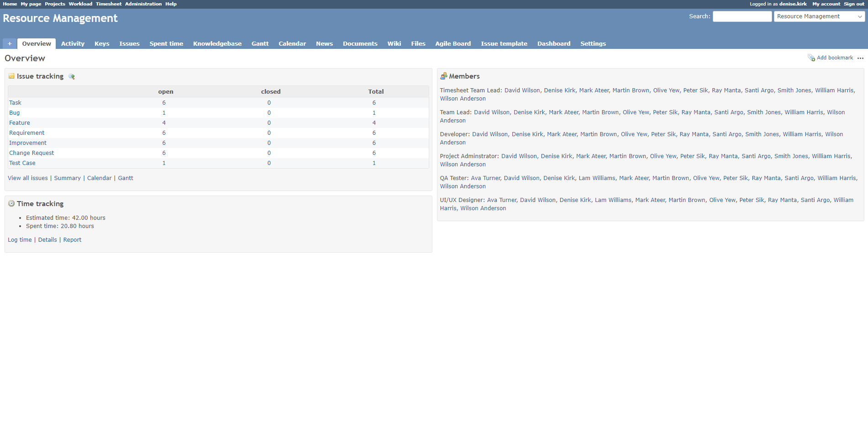Click the Bug tracker link

(15, 113)
